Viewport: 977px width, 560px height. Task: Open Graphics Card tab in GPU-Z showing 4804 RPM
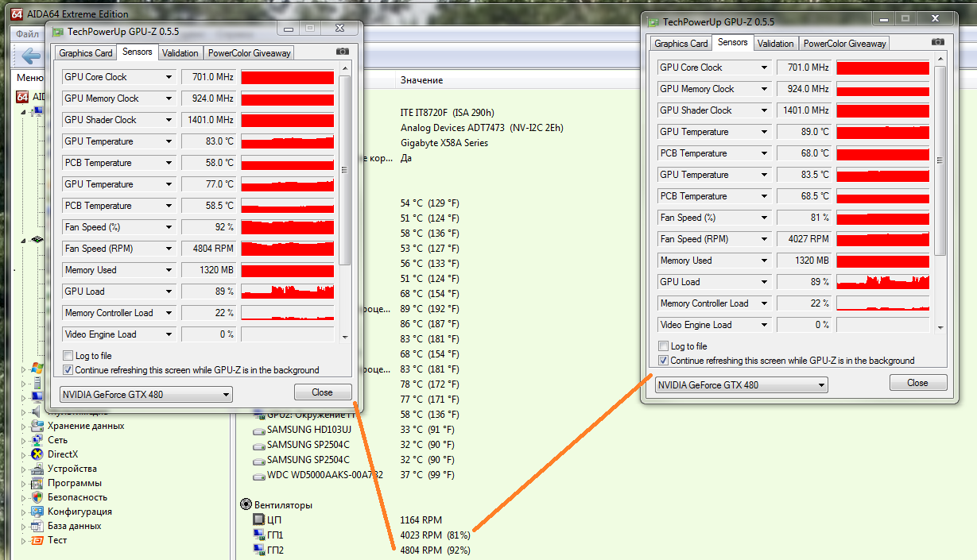click(x=86, y=53)
